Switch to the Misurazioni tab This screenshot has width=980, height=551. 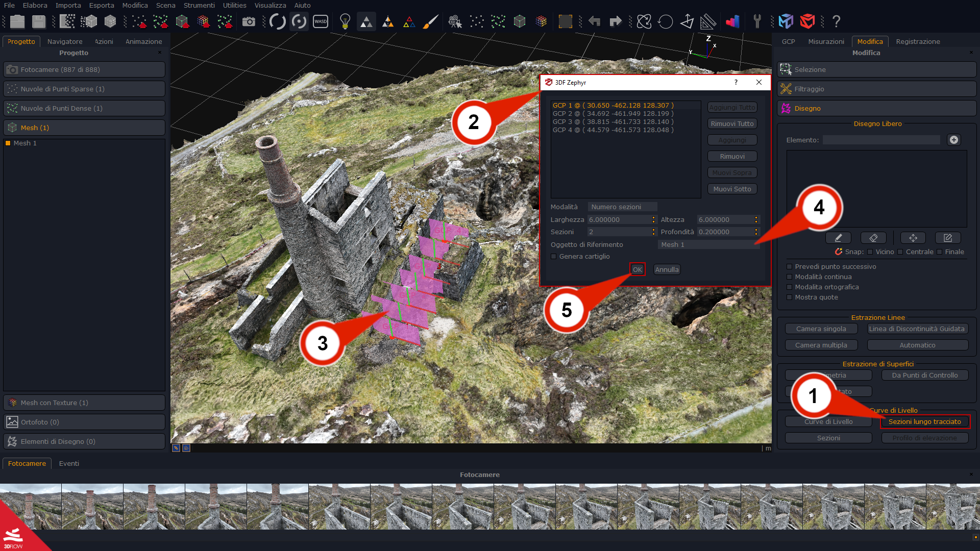[x=826, y=42]
